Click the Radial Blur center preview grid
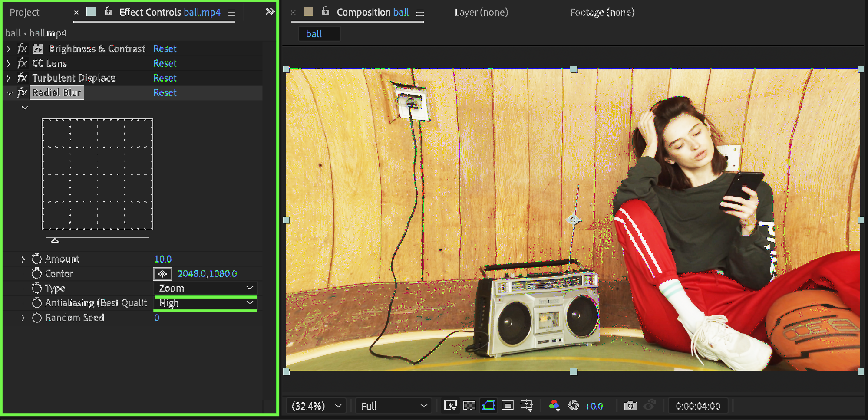 (x=97, y=174)
